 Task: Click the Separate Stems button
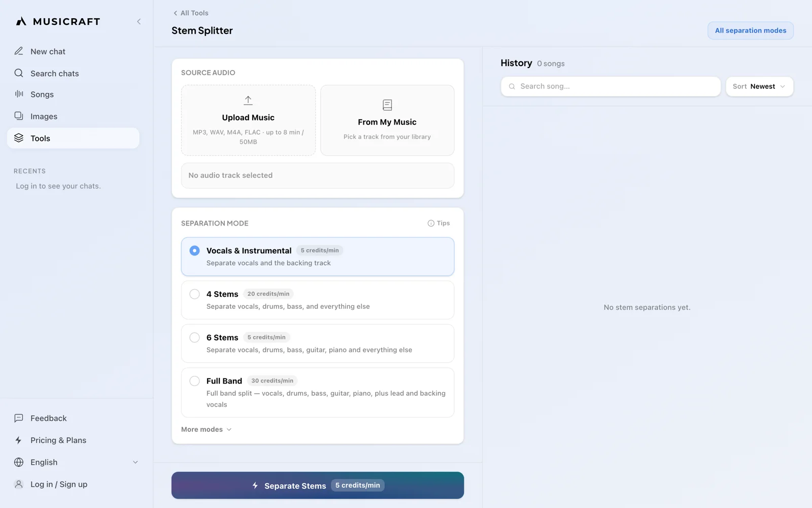(x=318, y=485)
